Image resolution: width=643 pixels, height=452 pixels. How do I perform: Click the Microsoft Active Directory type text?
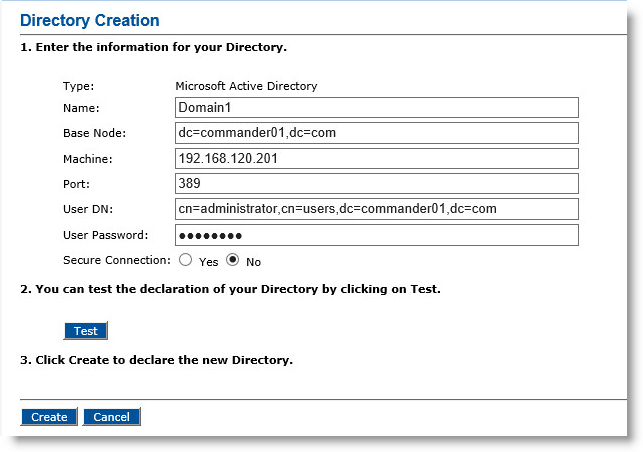pyautogui.click(x=246, y=86)
